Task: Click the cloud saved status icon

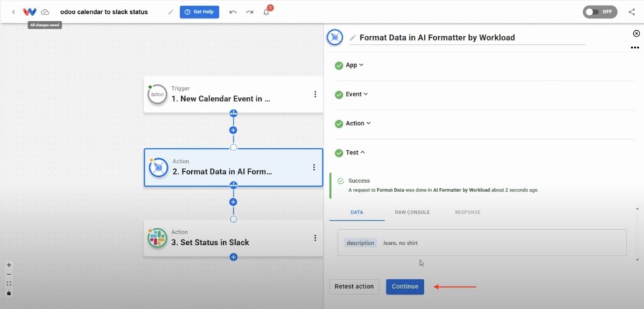Action: (x=45, y=12)
